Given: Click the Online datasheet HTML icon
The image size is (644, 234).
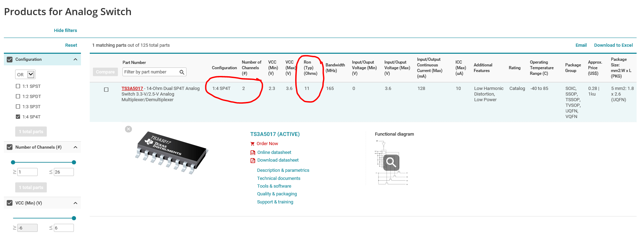Looking at the screenshot, I should tap(253, 152).
